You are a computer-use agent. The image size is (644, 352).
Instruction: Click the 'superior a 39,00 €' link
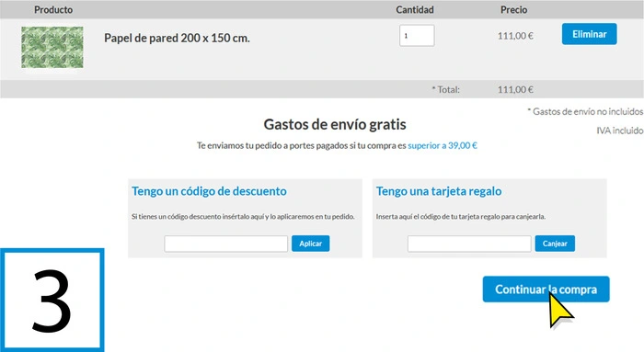443,145
